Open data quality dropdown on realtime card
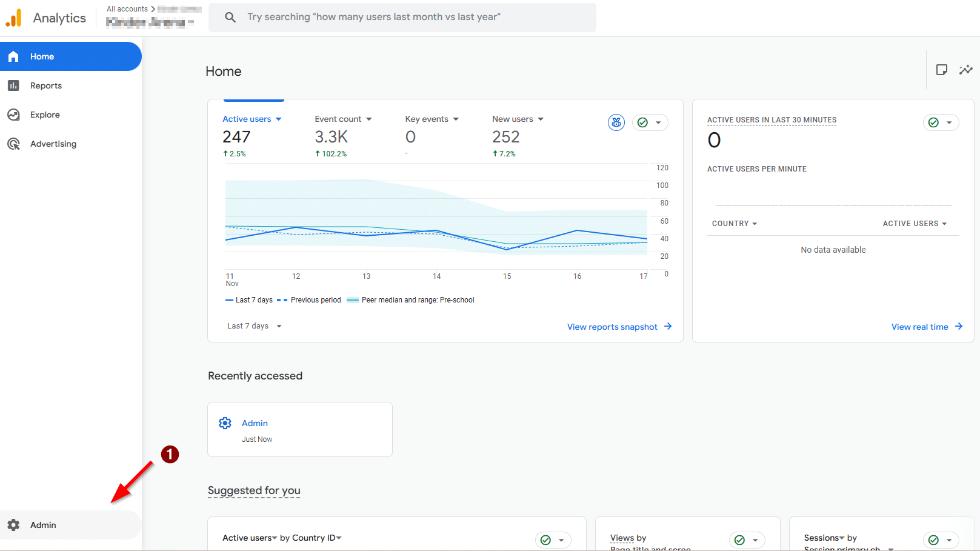This screenshot has height=551, width=980. (941, 122)
